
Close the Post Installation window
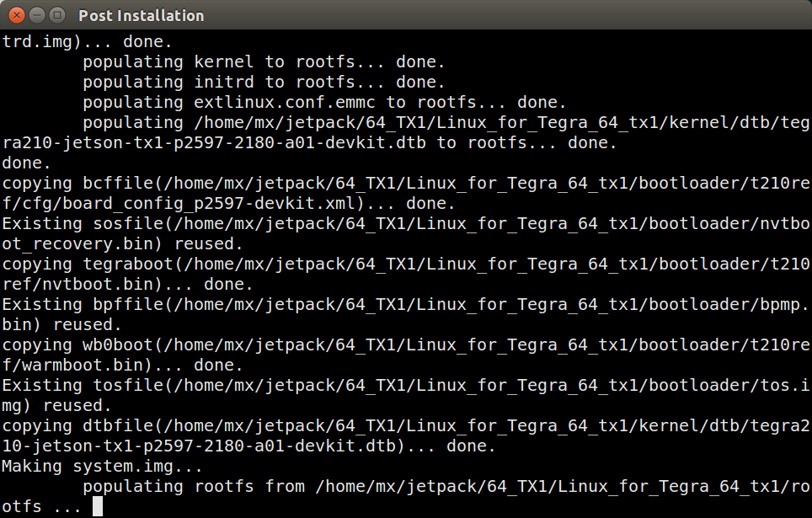point(16,14)
